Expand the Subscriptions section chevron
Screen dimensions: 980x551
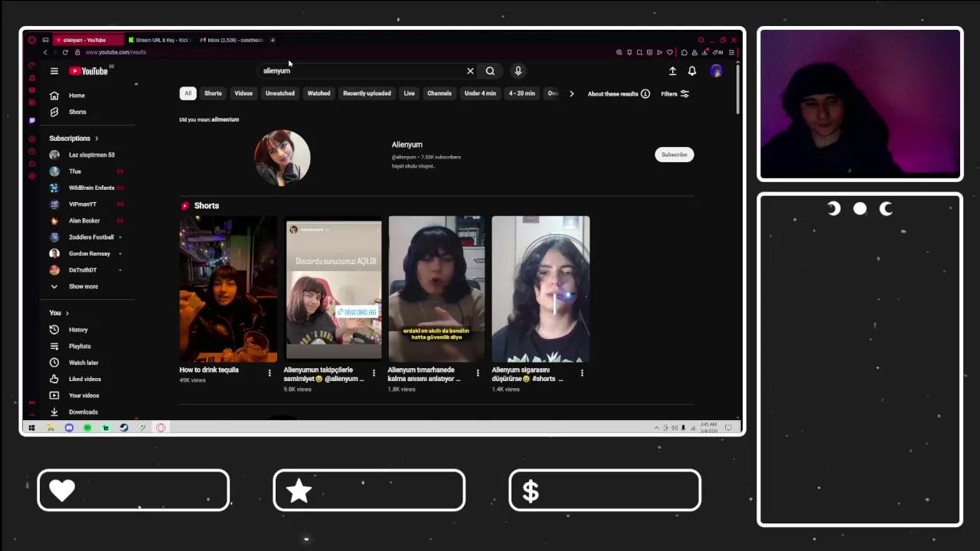coord(96,139)
